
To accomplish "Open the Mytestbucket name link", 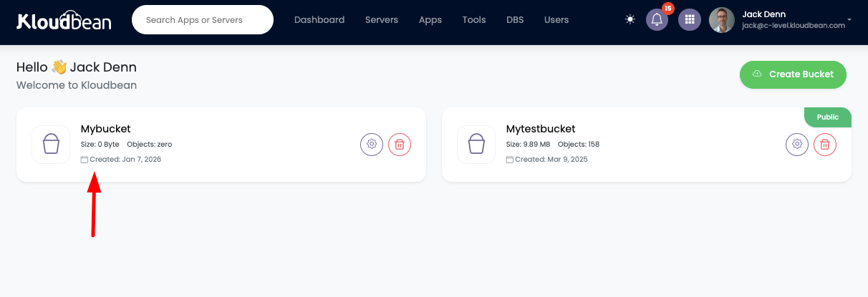I will [541, 129].
